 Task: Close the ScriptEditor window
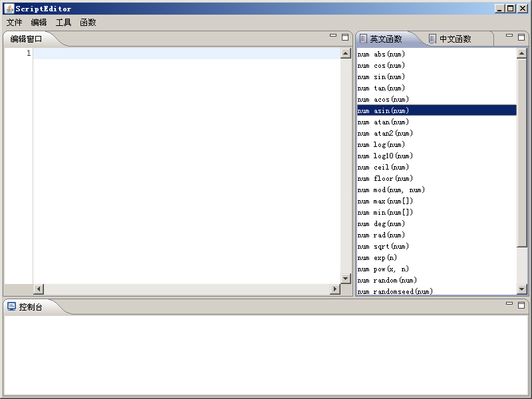coord(523,9)
